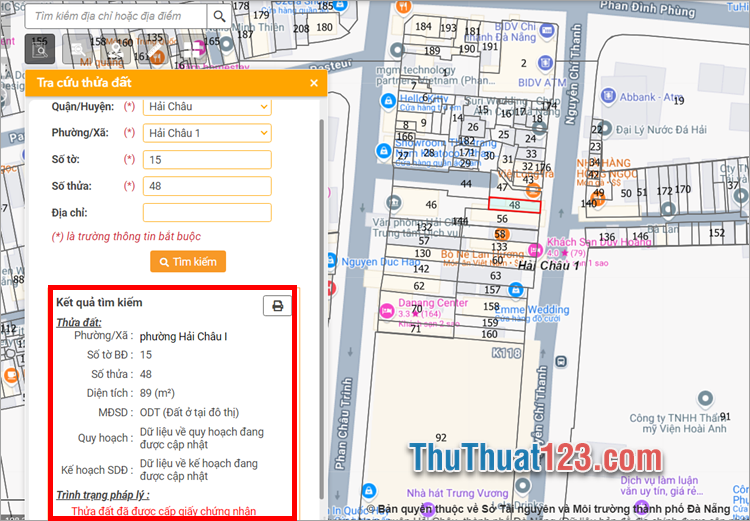This screenshot has height=521, width=750.
Task: Open the magnifier search tool in toolbar
Action: tap(78, 49)
